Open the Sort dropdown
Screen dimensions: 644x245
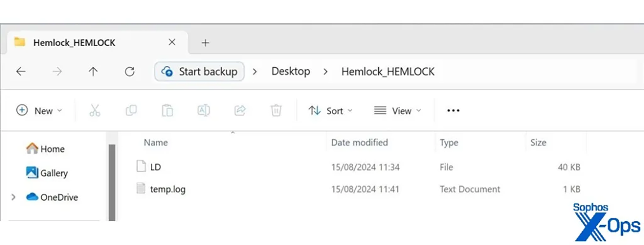point(330,110)
